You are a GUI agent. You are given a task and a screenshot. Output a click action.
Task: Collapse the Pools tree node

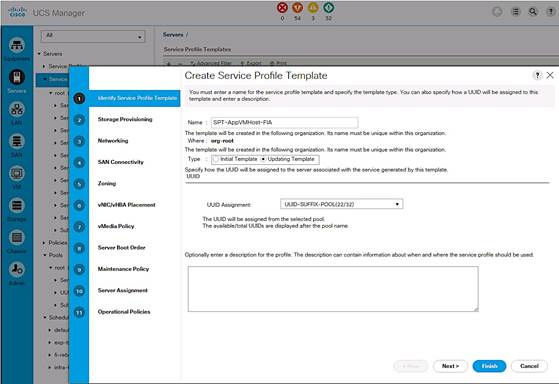pyautogui.click(x=45, y=255)
